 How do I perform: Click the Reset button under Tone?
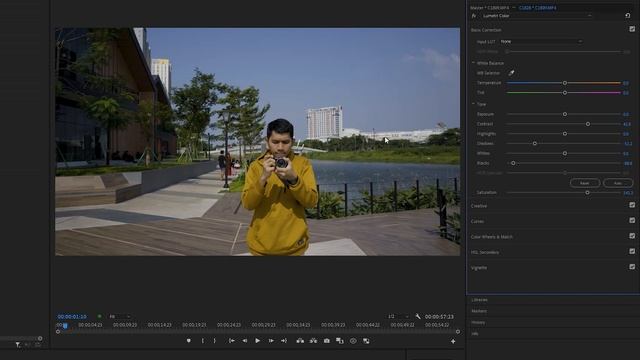585,183
